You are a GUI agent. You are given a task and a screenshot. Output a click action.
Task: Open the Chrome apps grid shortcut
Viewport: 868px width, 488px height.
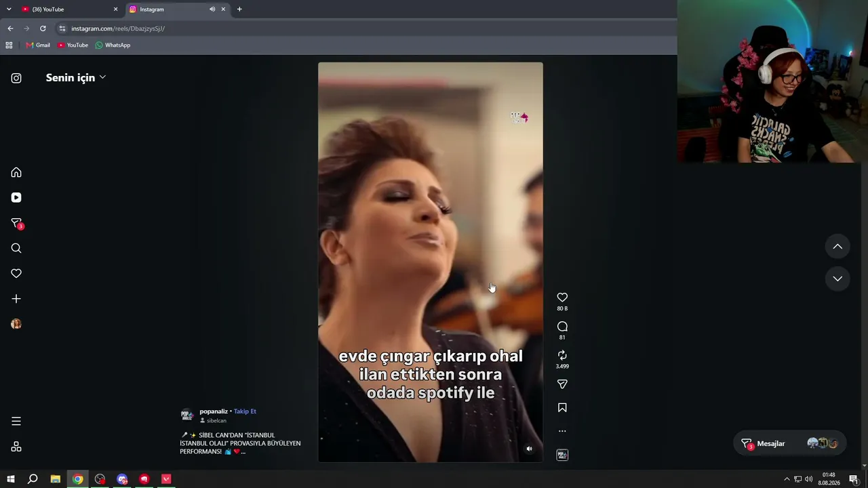point(9,45)
